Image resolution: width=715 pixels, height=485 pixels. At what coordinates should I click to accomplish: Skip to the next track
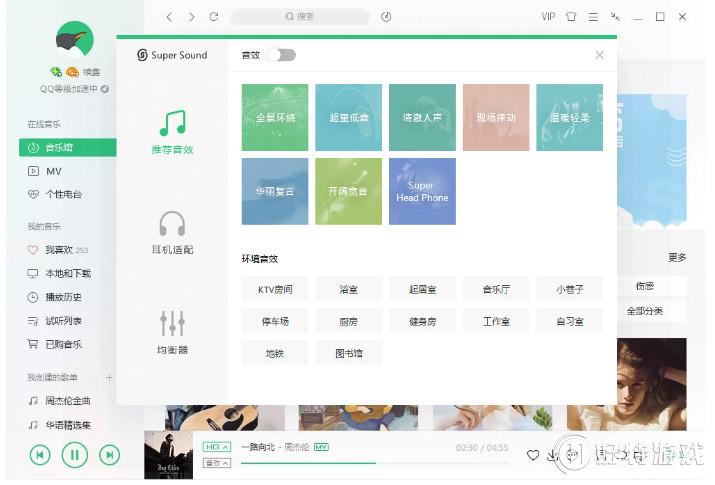109,455
